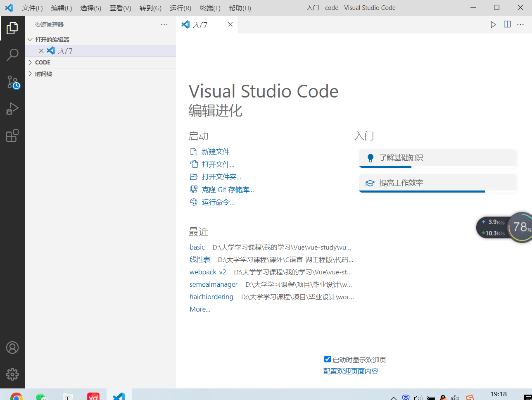The image size is (532, 400).
Task: Open the 提高工作效率 walkthrough
Action: [x=438, y=183]
